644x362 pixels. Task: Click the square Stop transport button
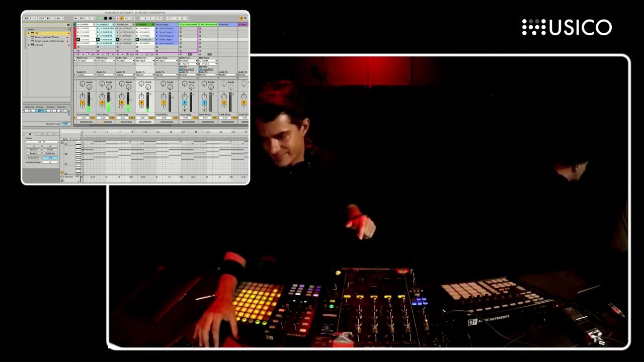(106, 18)
